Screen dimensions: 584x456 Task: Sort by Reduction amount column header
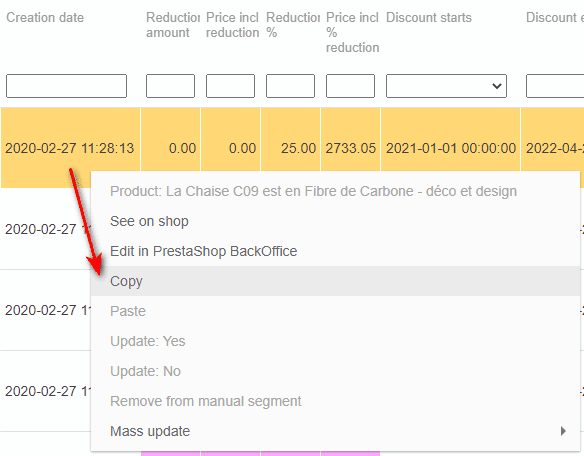coord(173,25)
